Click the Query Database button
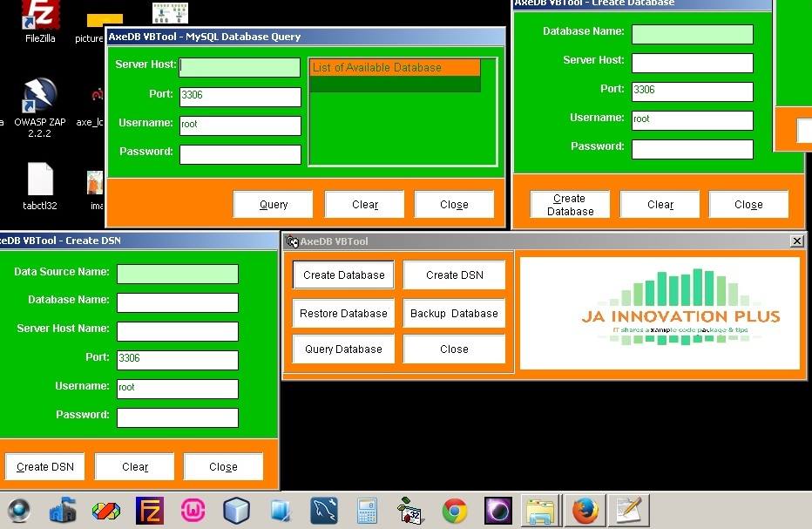812x529 pixels. click(x=343, y=349)
